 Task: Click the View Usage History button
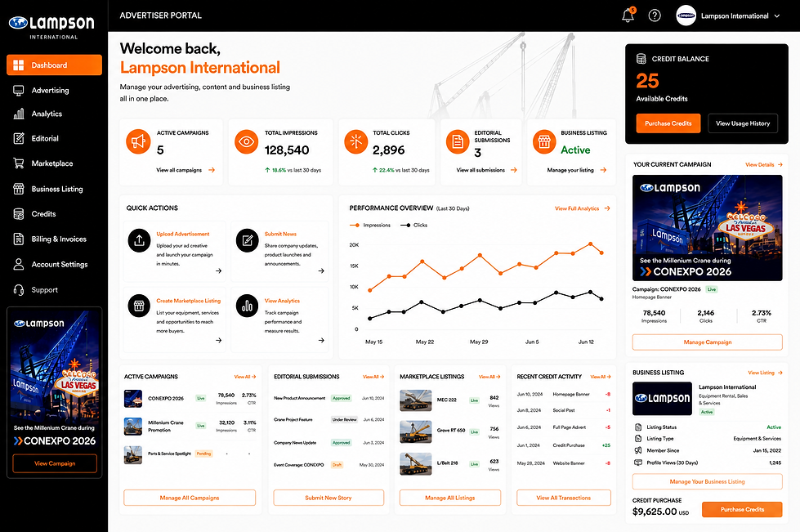[742, 123]
